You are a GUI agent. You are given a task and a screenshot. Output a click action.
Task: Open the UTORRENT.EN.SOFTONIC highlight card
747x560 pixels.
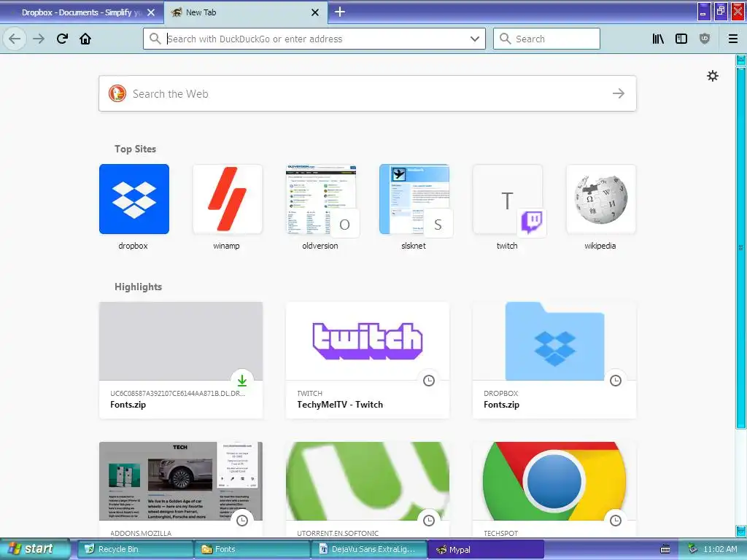(x=368, y=490)
